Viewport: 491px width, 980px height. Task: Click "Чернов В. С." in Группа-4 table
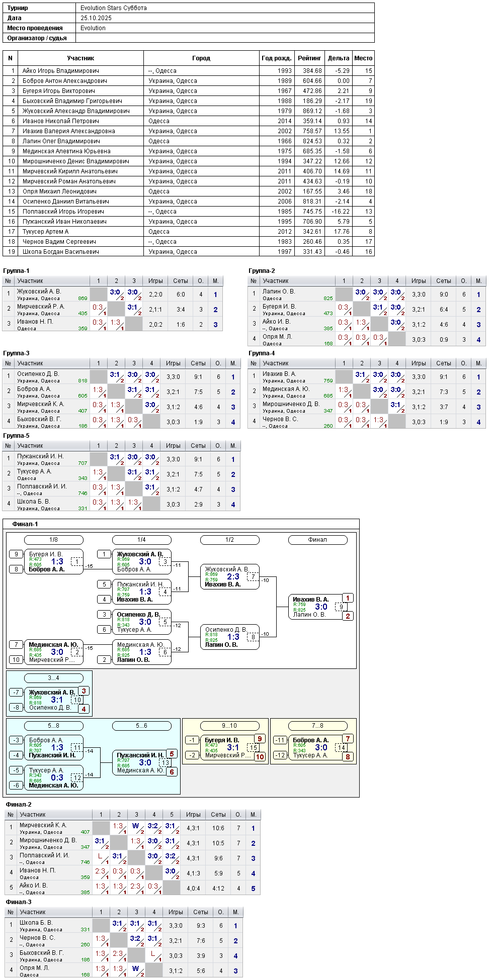pos(280,419)
